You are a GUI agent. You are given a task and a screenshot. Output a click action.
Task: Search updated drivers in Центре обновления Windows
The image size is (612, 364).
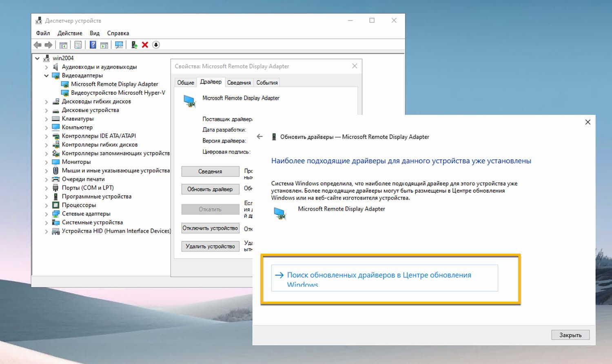[x=384, y=278]
